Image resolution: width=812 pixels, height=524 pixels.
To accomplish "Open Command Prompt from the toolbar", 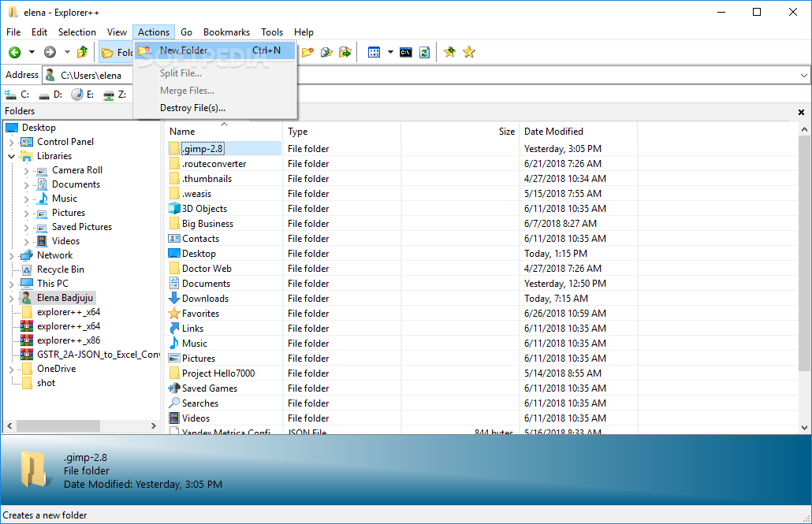I will pyautogui.click(x=406, y=52).
